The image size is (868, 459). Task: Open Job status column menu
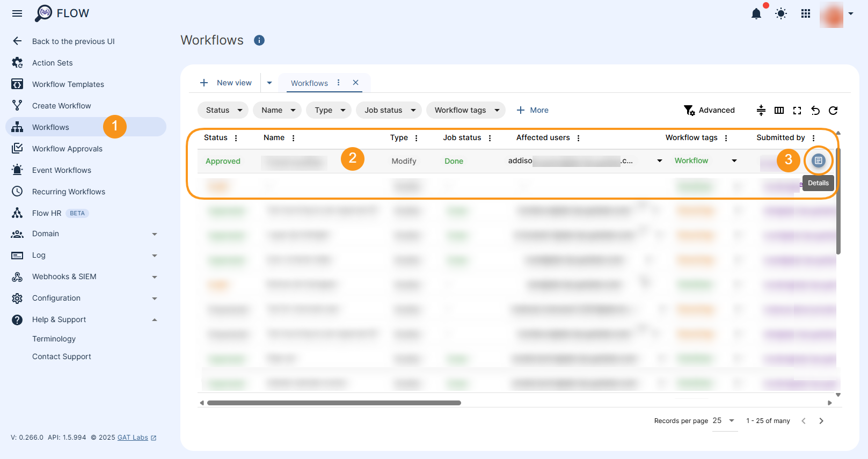tap(490, 138)
